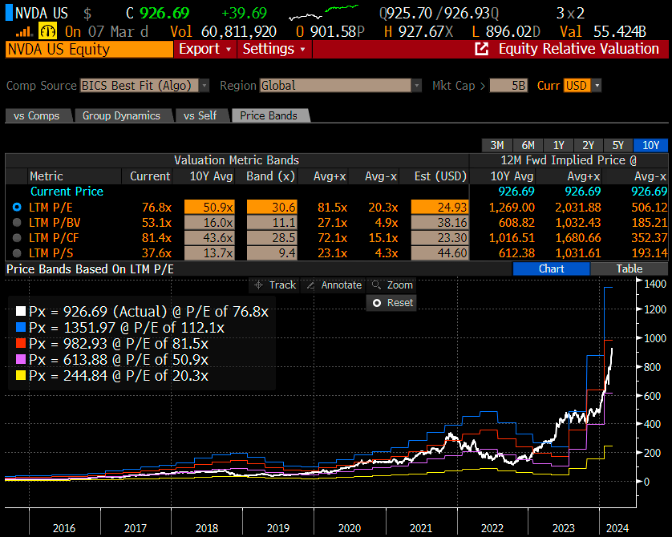Edit the LTM P/E Est 24.93 field
Image resolution: width=672 pixels, height=538 pixels.
pos(440,207)
